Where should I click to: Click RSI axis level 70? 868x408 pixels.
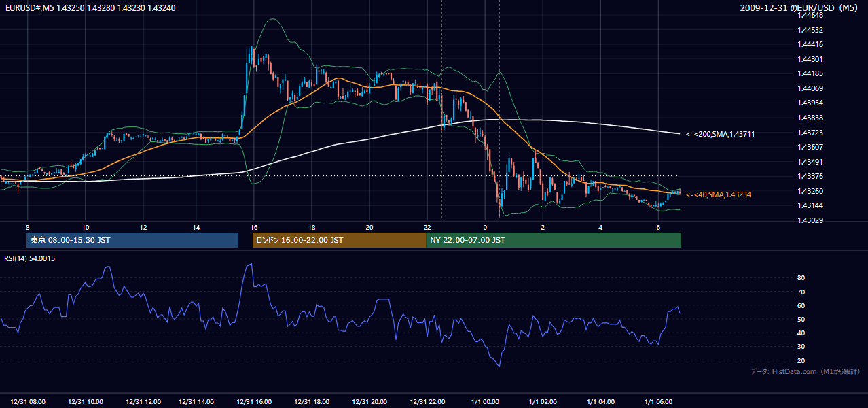[x=801, y=292]
